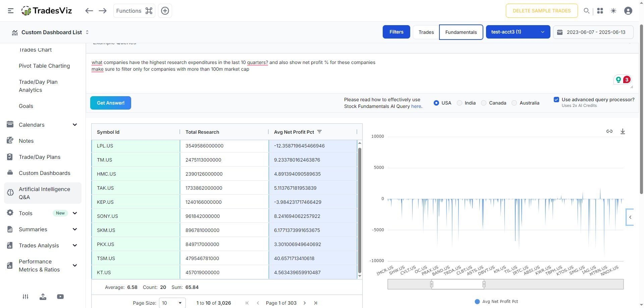Viewport: 644px width, 308px height.
Task: Open the test-acct3 account dropdown
Action: (518, 32)
